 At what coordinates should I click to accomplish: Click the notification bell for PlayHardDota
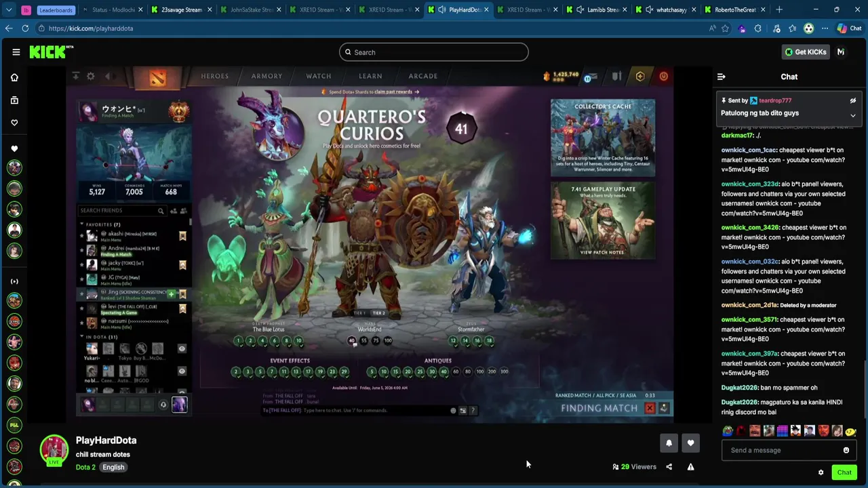(x=669, y=443)
